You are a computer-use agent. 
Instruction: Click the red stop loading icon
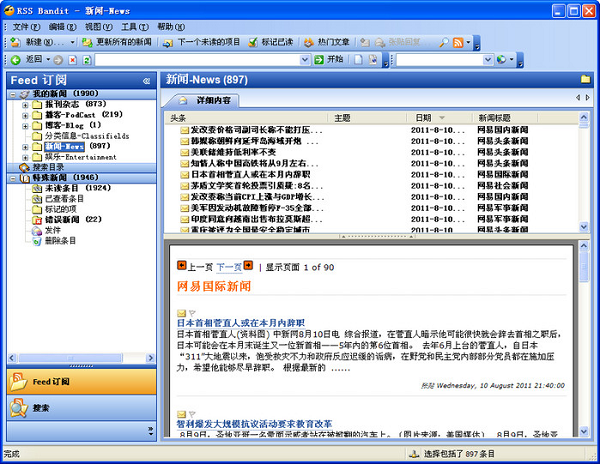73,60
